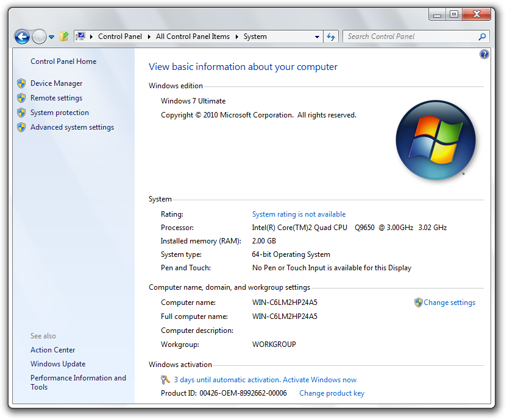Click the refresh button beside the address bar
The image size is (507, 420).
331,37
